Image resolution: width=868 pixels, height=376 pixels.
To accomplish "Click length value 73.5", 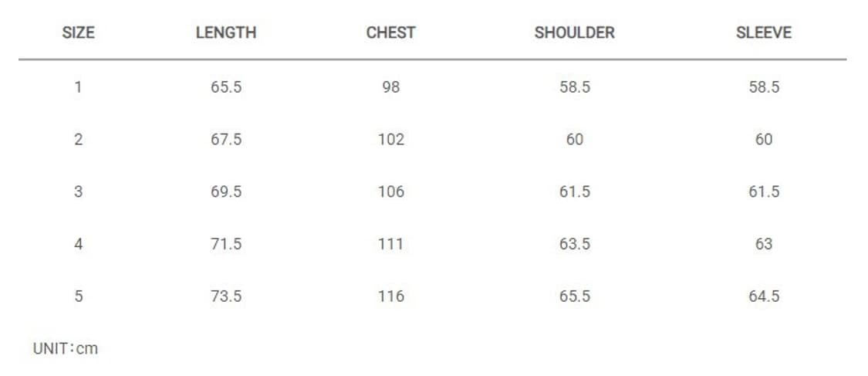I will click(226, 296).
